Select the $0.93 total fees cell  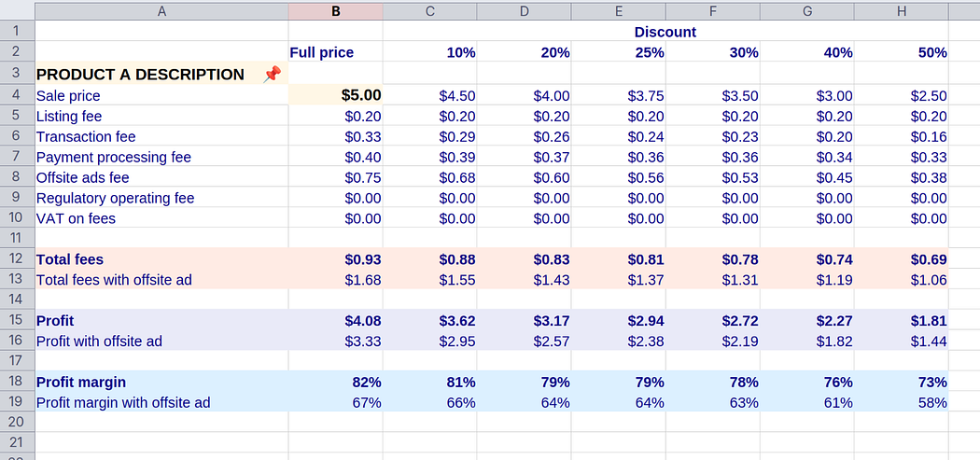pos(336,258)
